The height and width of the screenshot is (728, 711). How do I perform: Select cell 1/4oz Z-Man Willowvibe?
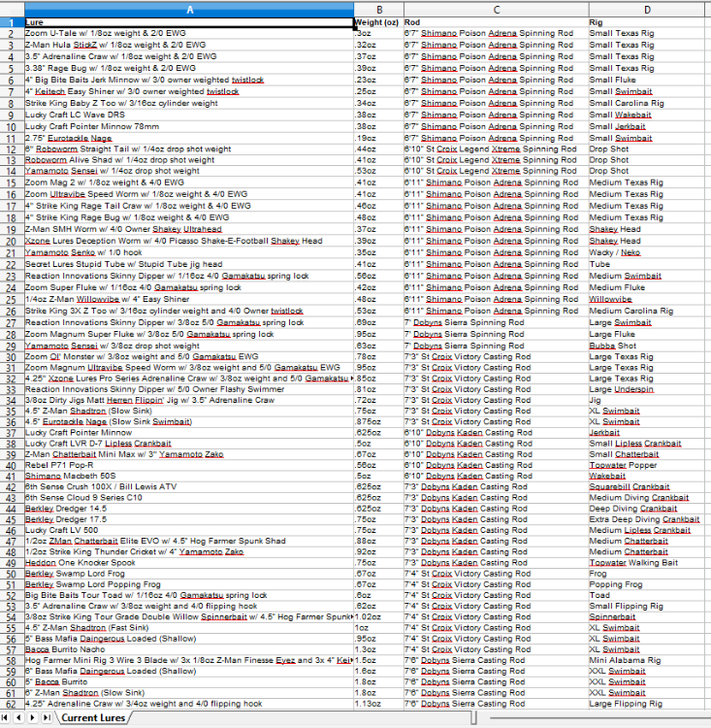[x=189, y=299]
